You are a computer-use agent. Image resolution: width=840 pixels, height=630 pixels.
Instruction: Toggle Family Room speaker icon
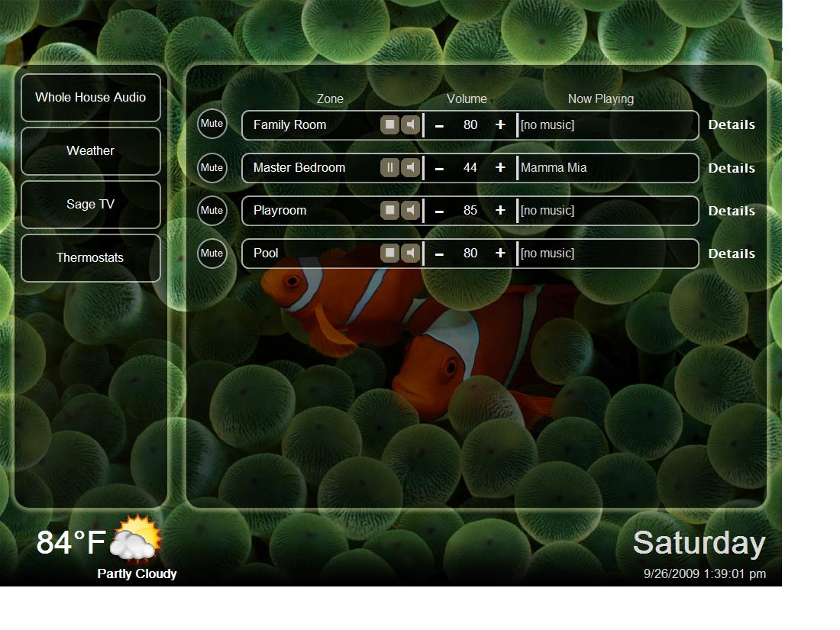[x=410, y=124]
